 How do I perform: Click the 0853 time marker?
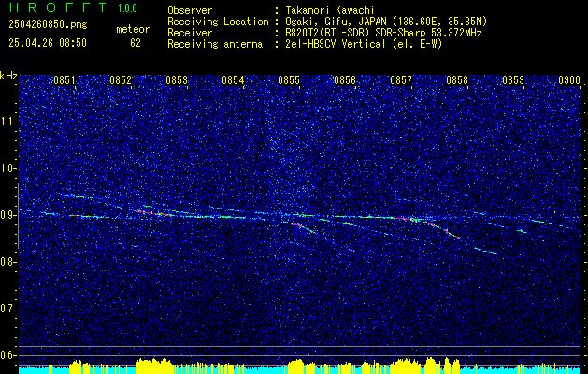pyautogui.click(x=177, y=80)
